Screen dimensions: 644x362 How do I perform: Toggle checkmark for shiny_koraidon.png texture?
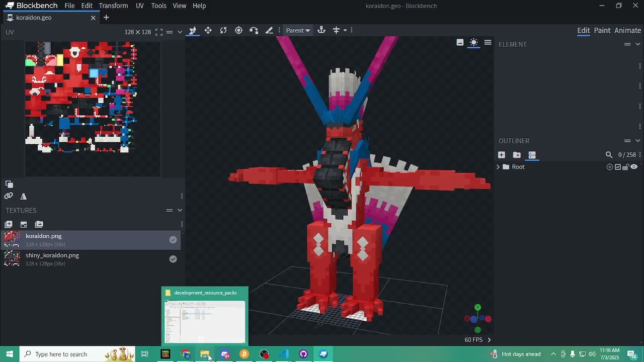pyautogui.click(x=173, y=259)
